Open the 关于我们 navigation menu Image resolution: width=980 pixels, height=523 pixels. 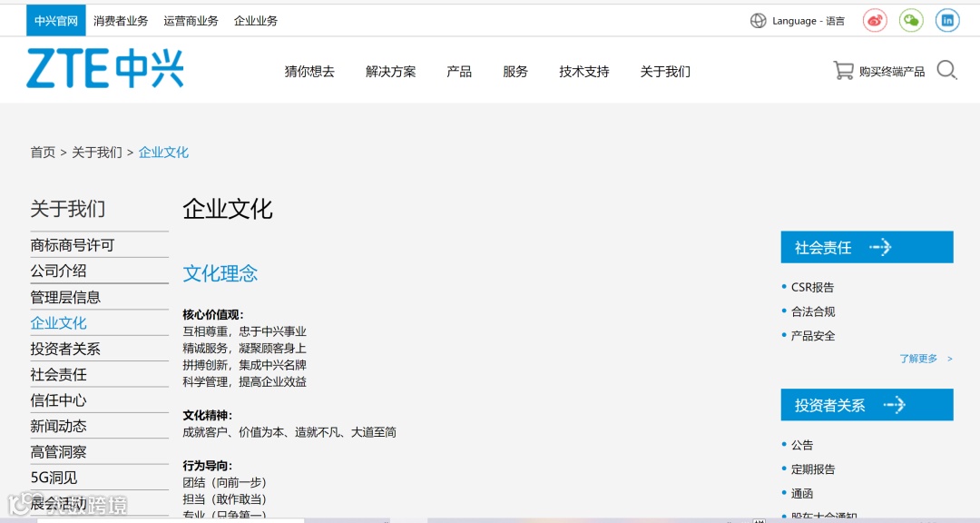tap(665, 72)
